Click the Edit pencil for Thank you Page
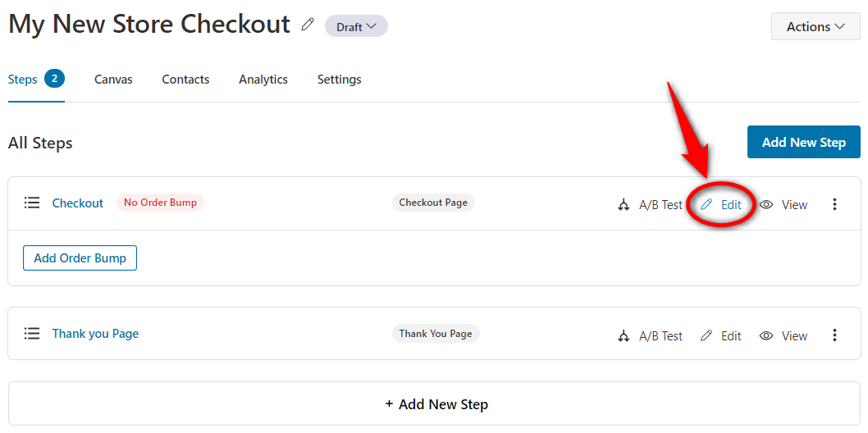The image size is (868, 433). [x=706, y=335]
